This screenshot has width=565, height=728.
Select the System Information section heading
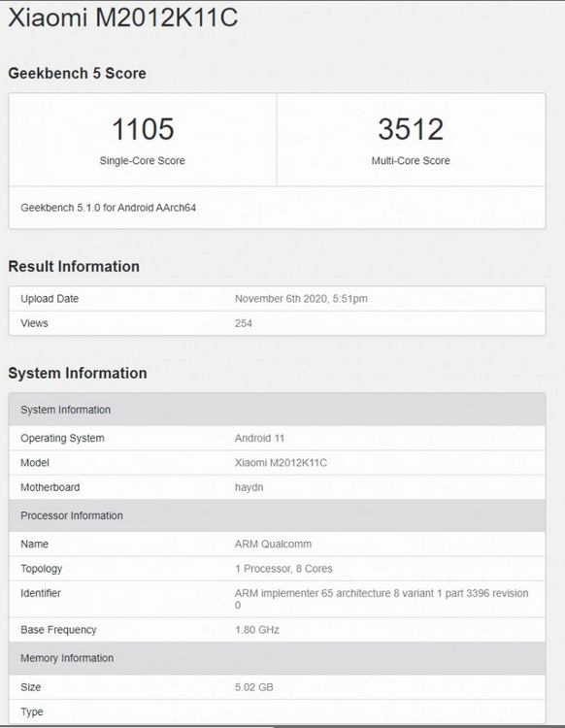(x=78, y=374)
